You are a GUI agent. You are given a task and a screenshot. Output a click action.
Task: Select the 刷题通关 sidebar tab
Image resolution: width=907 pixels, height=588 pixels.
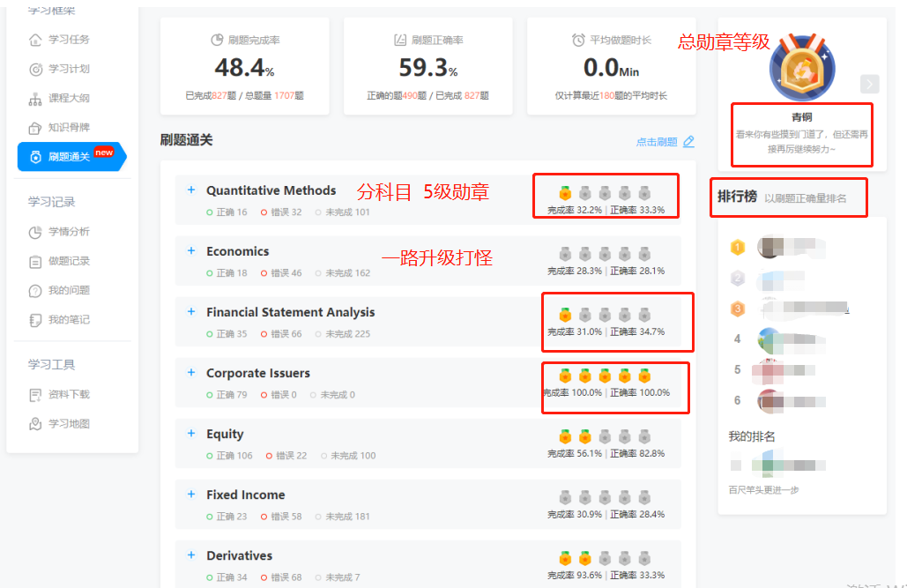(x=71, y=157)
